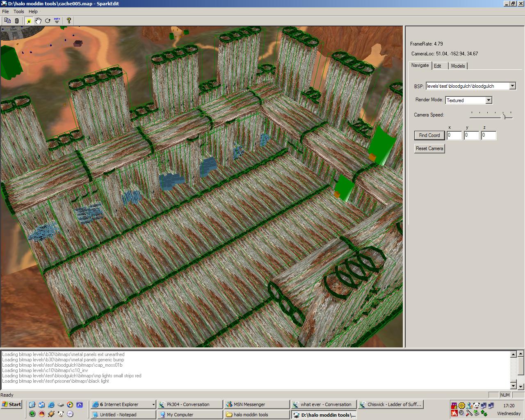This screenshot has height=420, width=525.
Task: Click the Windows Start button
Action: point(11,404)
